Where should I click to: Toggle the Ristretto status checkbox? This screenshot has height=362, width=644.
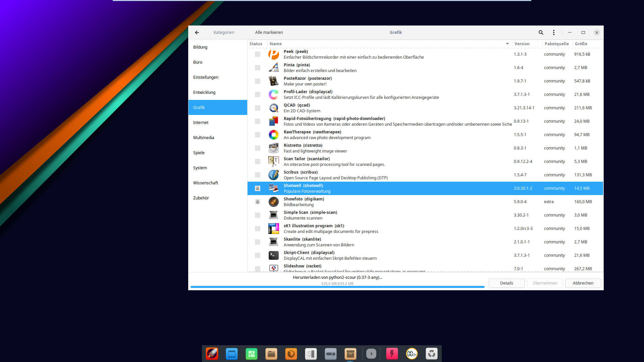(x=258, y=148)
